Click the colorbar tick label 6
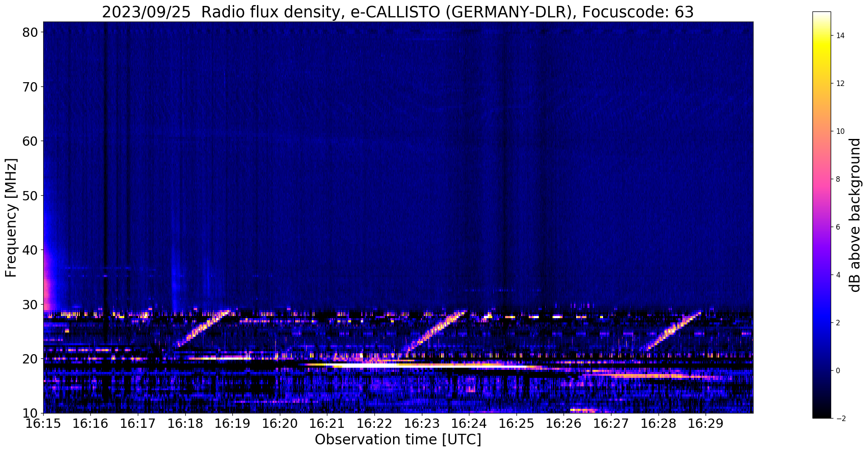Image resolution: width=868 pixels, height=452 pixels. tap(837, 227)
